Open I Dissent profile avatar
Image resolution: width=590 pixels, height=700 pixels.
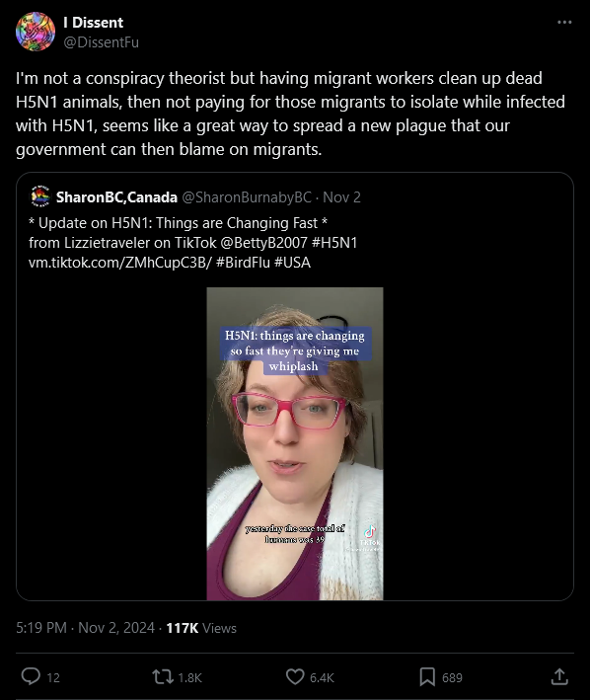click(36, 32)
